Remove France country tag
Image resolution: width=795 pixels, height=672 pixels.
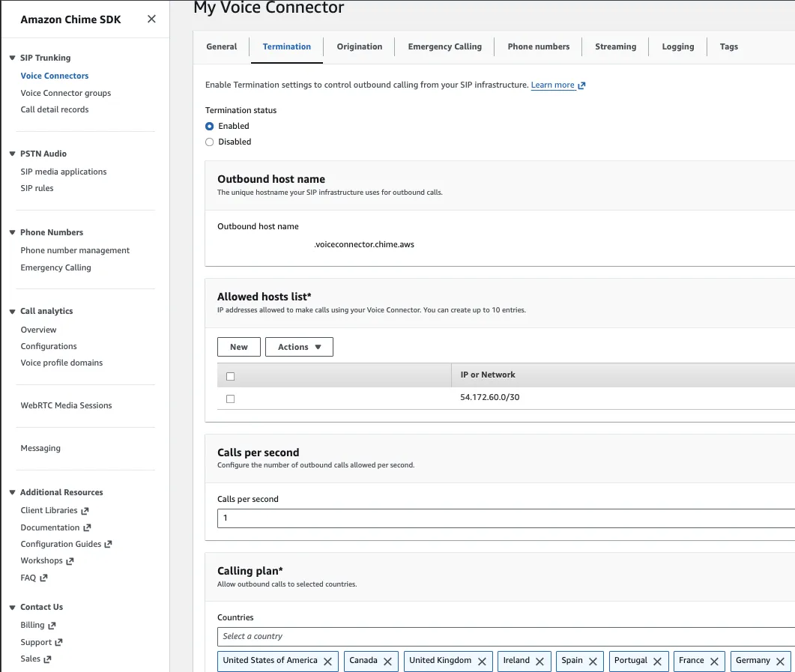point(714,662)
